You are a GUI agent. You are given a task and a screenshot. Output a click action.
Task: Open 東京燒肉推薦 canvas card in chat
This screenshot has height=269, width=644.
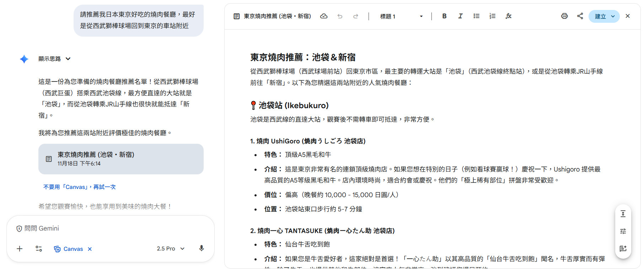coord(121,159)
